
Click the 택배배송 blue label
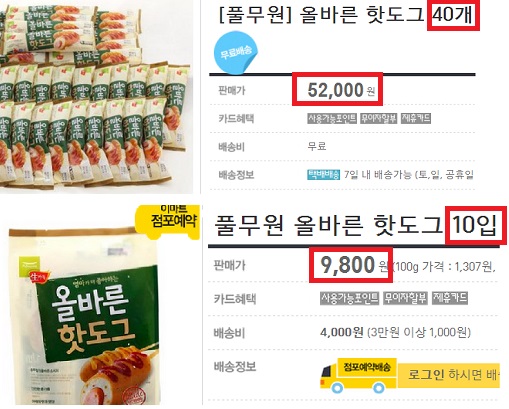tap(323, 174)
